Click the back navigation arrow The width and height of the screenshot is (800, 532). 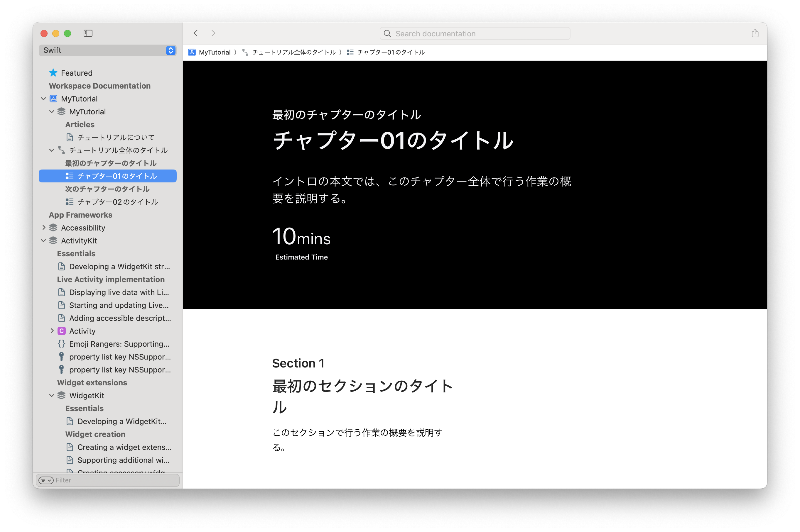point(196,33)
